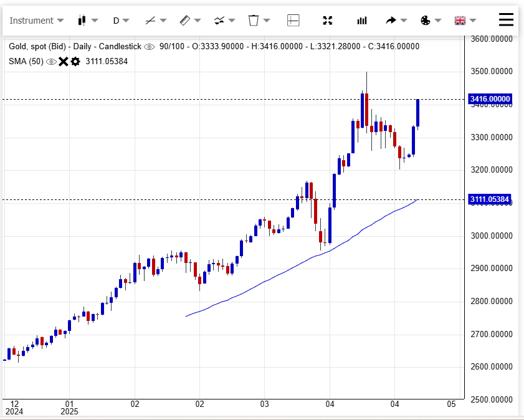
Task: Toggle the crosshair layout icon
Action: pyautogui.click(x=293, y=21)
